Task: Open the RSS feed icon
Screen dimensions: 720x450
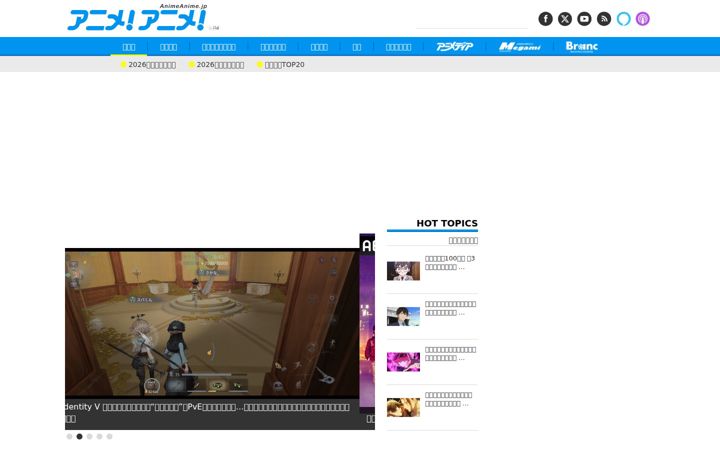Action: 604,19
